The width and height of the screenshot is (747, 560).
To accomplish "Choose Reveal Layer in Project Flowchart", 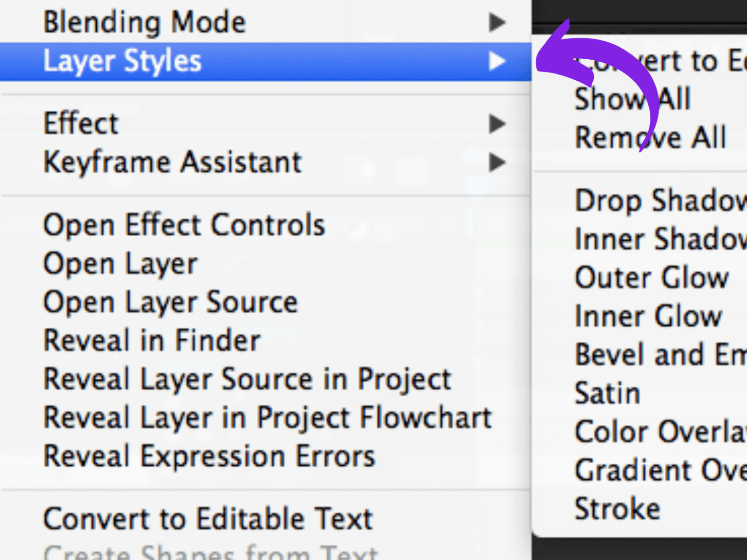I will [267, 417].
